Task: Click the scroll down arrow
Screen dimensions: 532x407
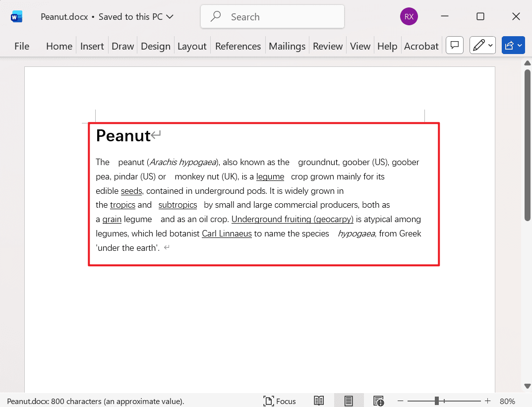Action: [527, 386]
